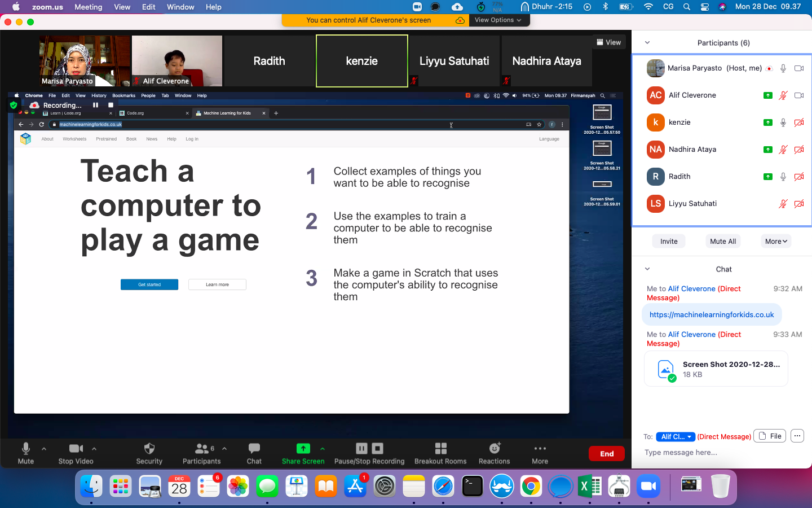
Task: Expand the video options arrow beside Stop Video
Action: point(94,449)
